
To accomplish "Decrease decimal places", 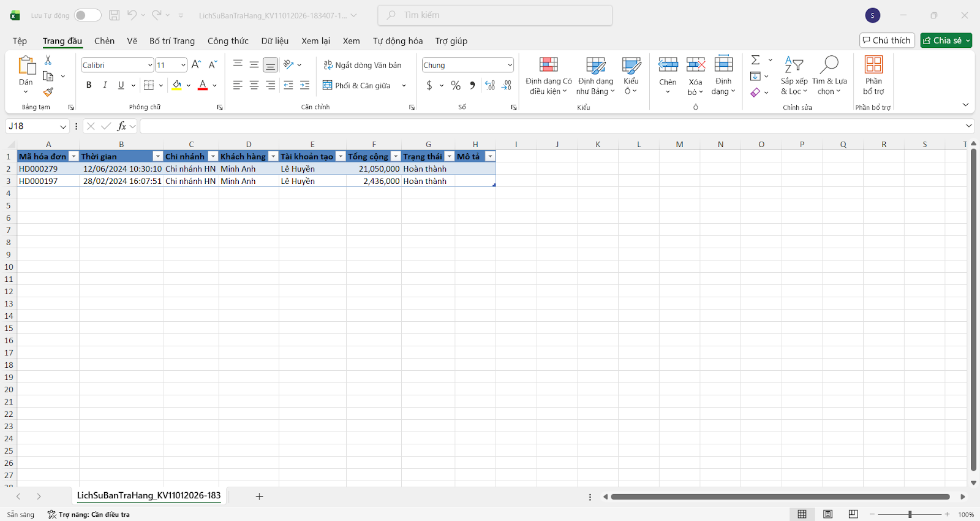I will [x=507, y=85].
